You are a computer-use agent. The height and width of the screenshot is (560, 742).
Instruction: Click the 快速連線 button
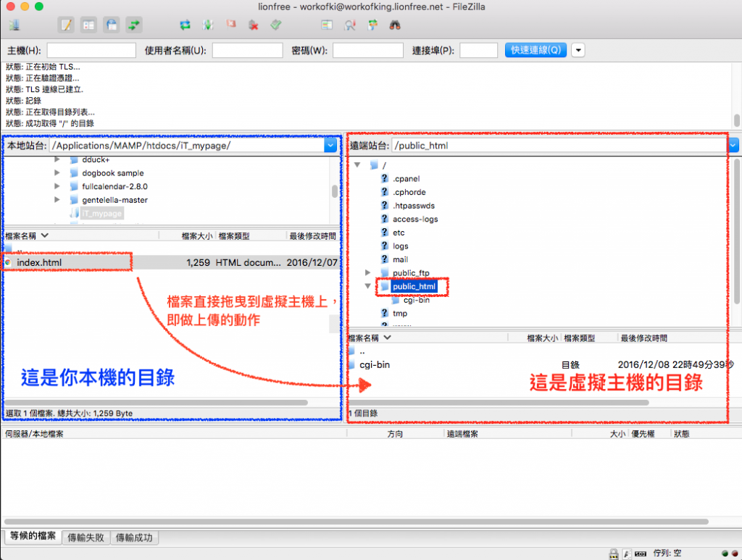click(x=535, y=50)
